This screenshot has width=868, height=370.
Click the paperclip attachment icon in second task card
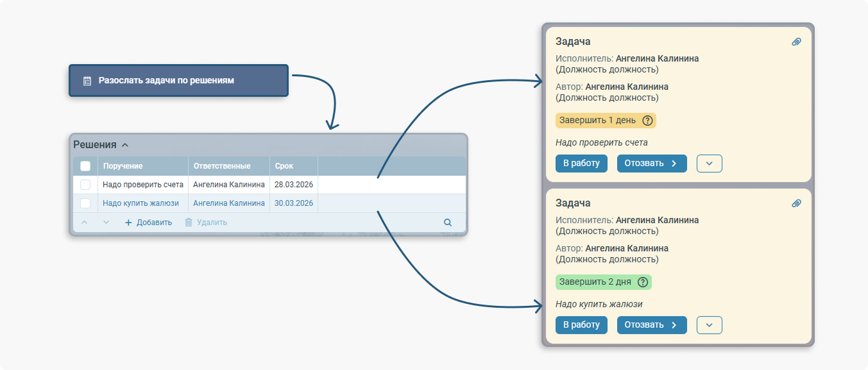pyautogui.click(x=796, y=203)
